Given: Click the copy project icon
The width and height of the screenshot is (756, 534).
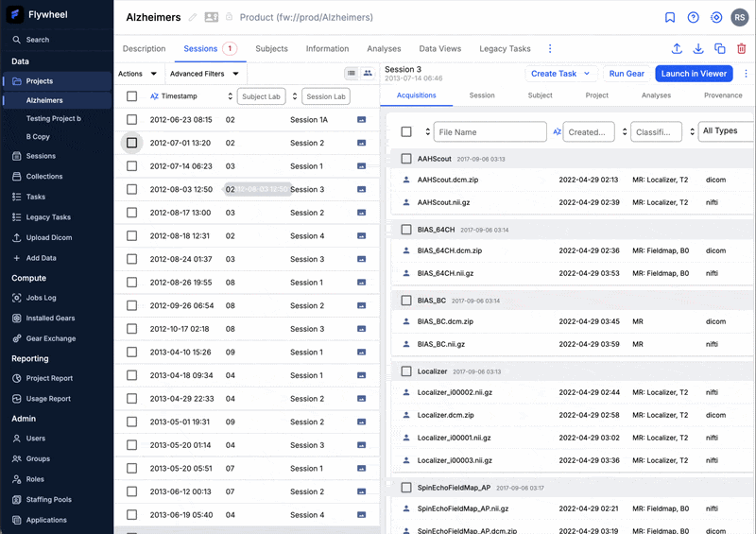Looking at the screenshot, I should pyautogui.click(x=720, y=49).
